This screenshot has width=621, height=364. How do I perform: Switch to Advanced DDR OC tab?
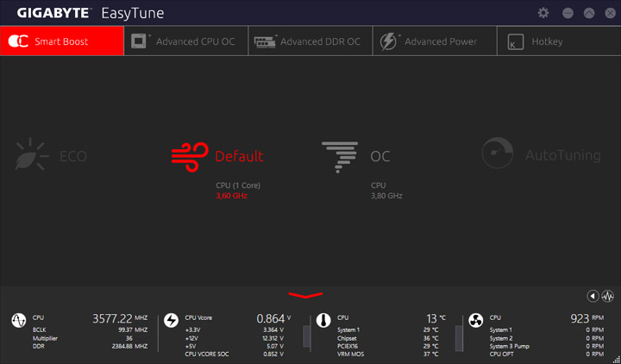tap(310, 41)
